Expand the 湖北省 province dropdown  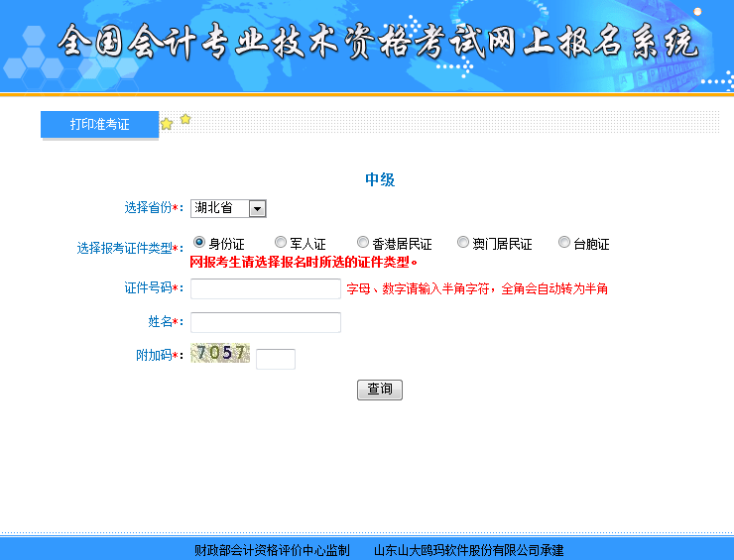[257, 208]
